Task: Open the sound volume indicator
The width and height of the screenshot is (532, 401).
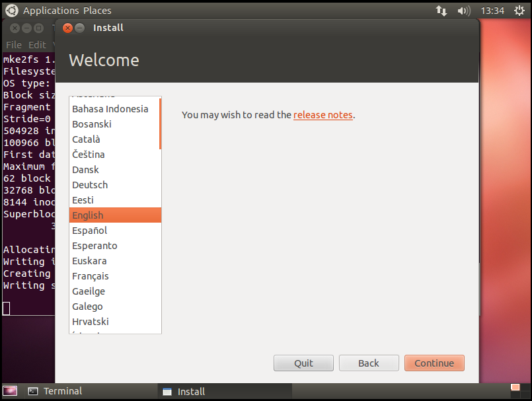Action: pos(463,11)
